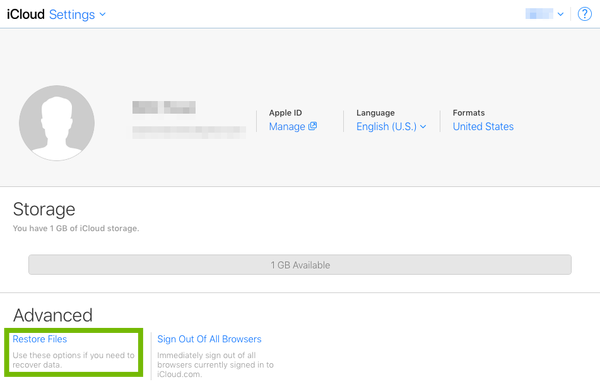Click the 1 GB Available storage bar
Viewport: 600px width, 384px height.
pos(300,265)
